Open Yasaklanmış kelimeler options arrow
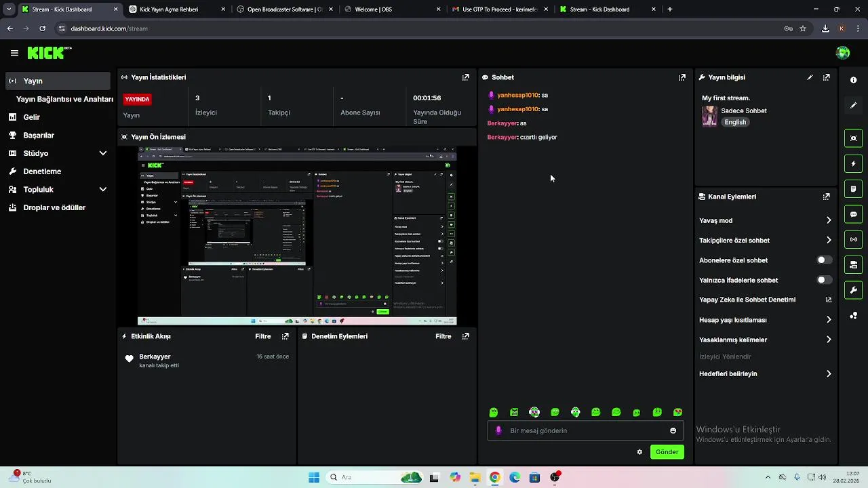This screenshot has width=868, height=488. tap(829, 340)
